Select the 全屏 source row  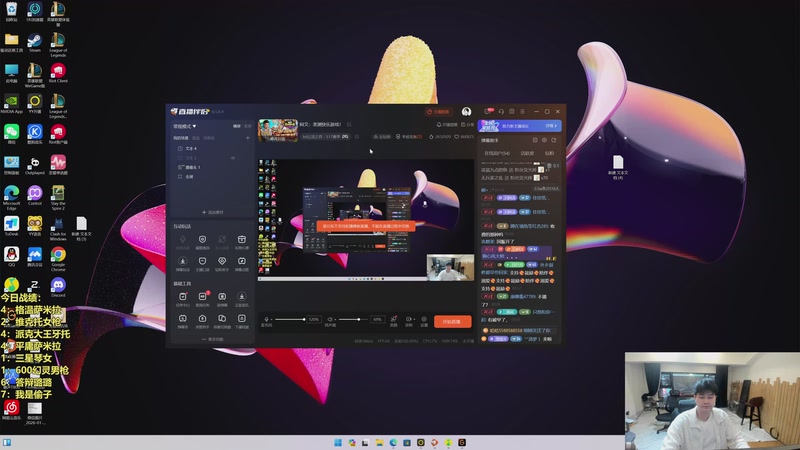click(212, 177)
